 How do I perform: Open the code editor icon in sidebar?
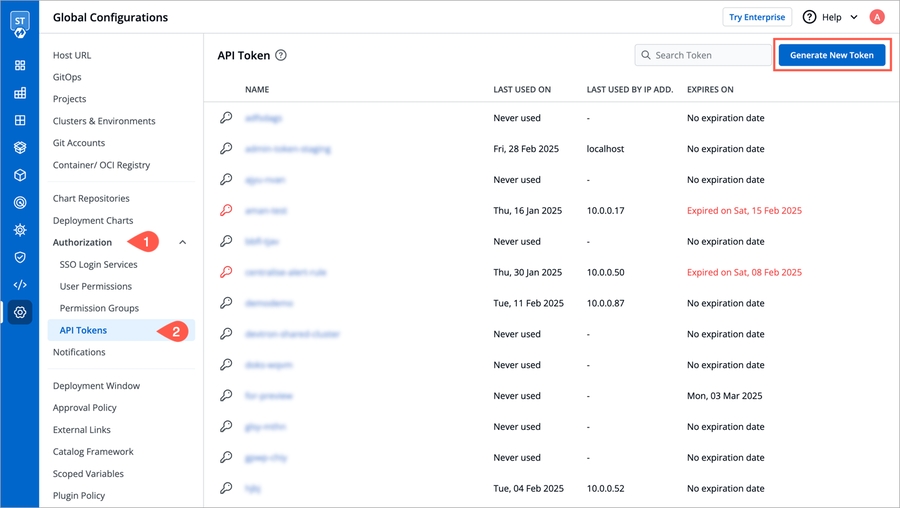coord(20,285)
